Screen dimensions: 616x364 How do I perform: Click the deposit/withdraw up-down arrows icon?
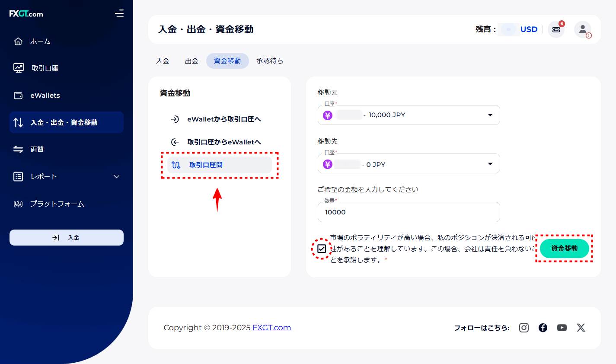point(18,122)
